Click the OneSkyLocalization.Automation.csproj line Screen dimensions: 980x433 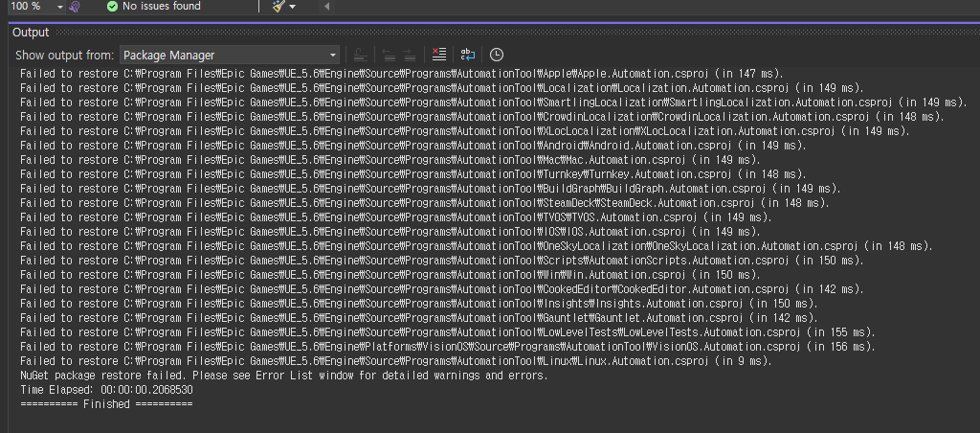(x=477, y=246)
